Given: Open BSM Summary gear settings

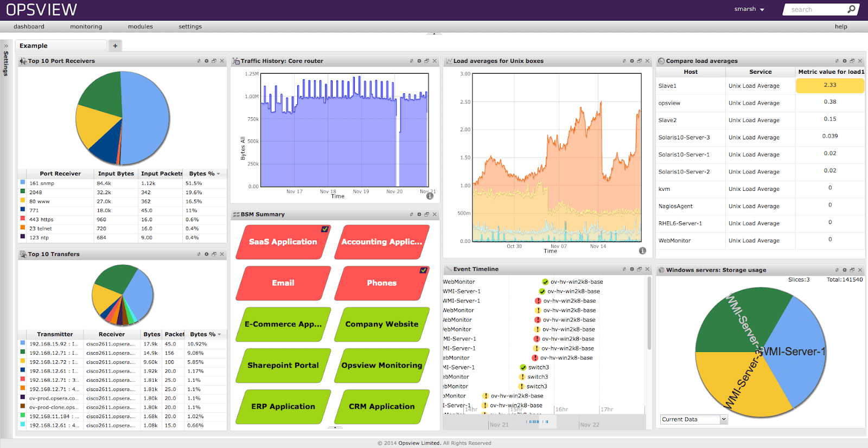Looking at the screenshot, I should coord(419,215).
